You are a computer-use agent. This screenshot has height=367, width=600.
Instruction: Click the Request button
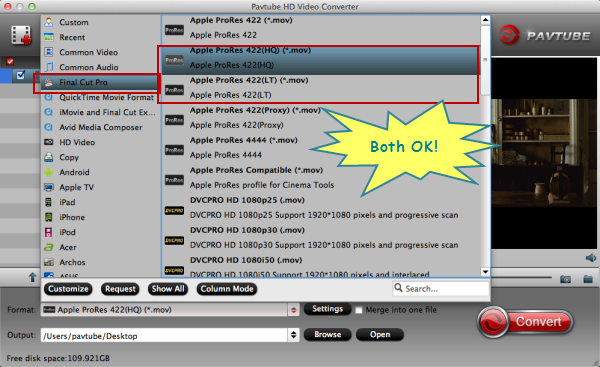coord(120,289)
